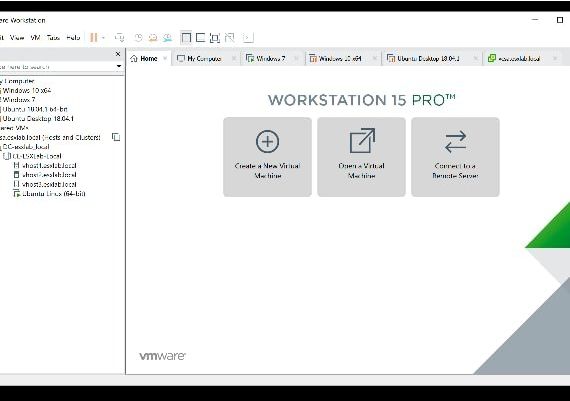
Task: Click the console view icon in toolbar
Action: [248, 37]
